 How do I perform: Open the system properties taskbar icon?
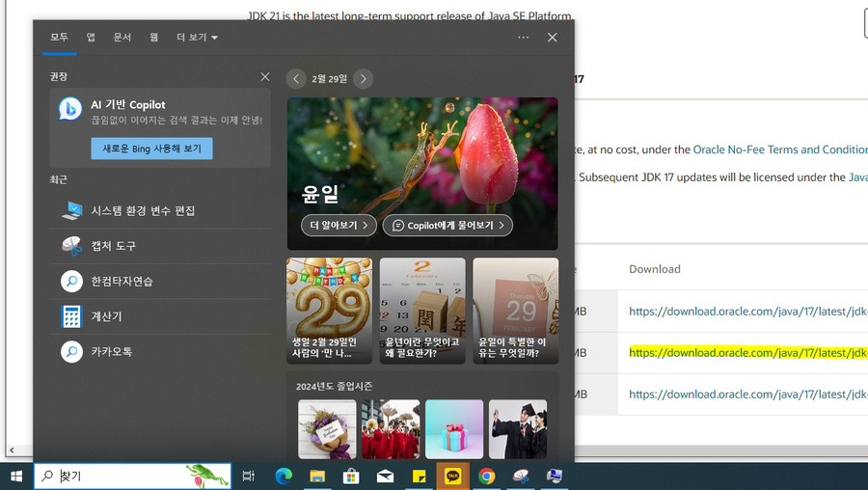[x=555, y=476]
